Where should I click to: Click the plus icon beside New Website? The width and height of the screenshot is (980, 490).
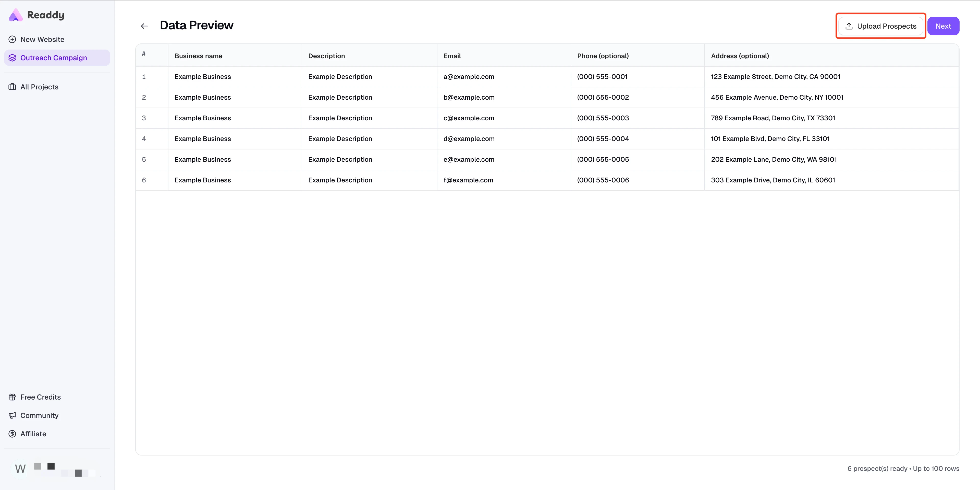pos(12,39)
